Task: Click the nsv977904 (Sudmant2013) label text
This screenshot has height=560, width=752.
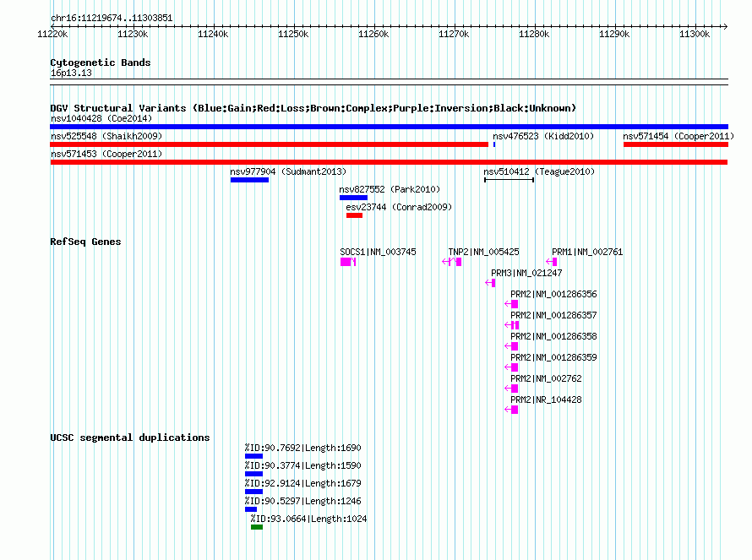Action: click(x=288, y=171)
